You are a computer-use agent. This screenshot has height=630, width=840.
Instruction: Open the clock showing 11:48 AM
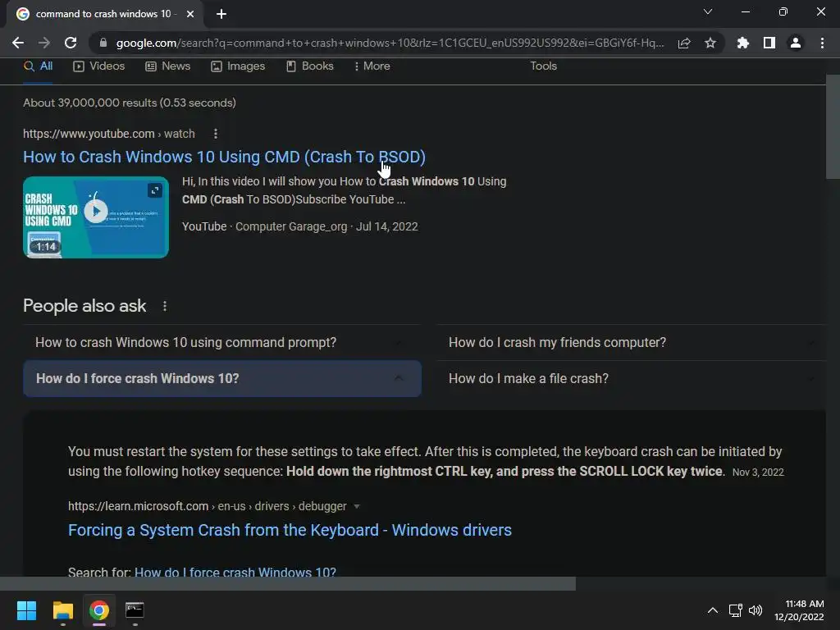[799, 610]
